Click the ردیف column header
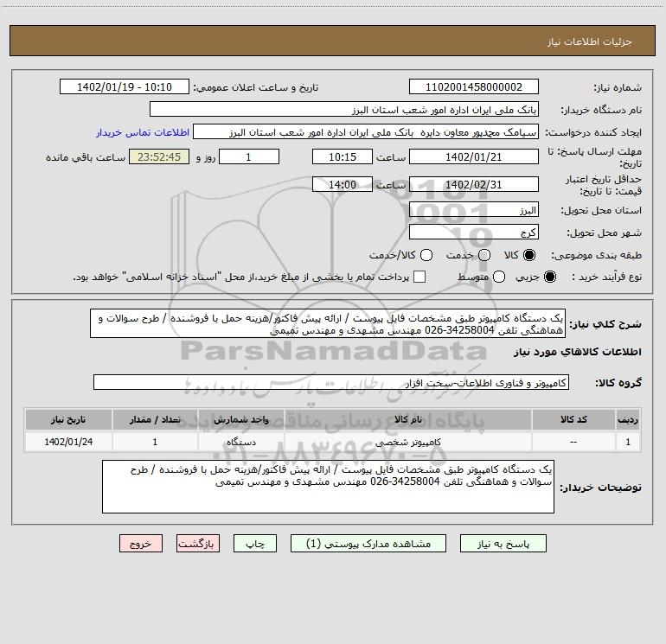Viewport: 666px width, 644px height. point(628,419)
